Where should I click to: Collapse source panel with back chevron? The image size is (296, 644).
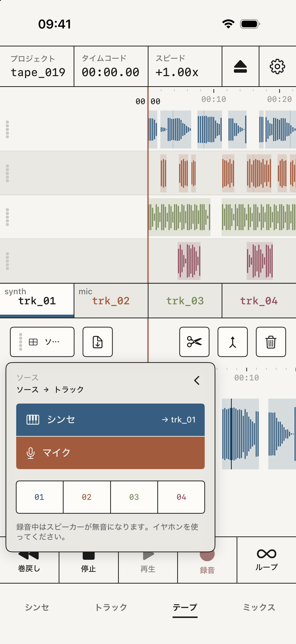(197, 380)
